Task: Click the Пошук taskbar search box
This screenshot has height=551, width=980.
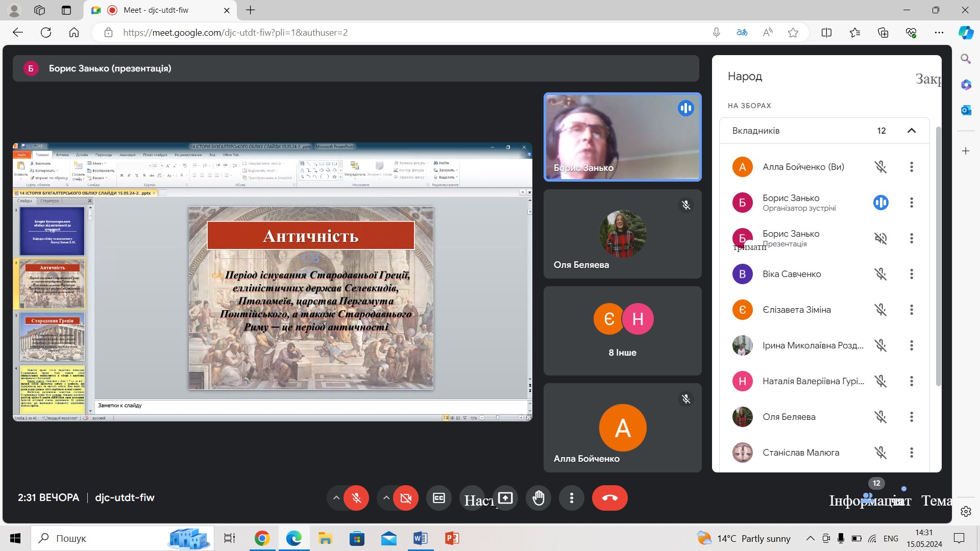Action: 122,538
